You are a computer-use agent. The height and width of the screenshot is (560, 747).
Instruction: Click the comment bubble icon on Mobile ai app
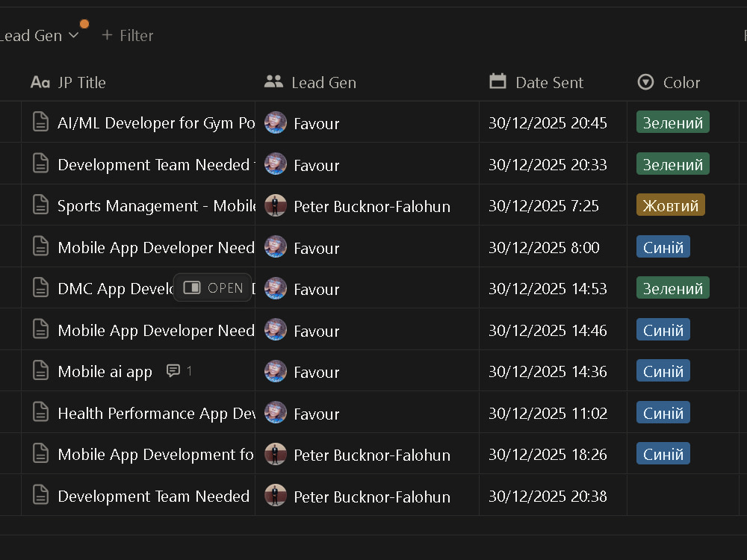pos(173,370)
